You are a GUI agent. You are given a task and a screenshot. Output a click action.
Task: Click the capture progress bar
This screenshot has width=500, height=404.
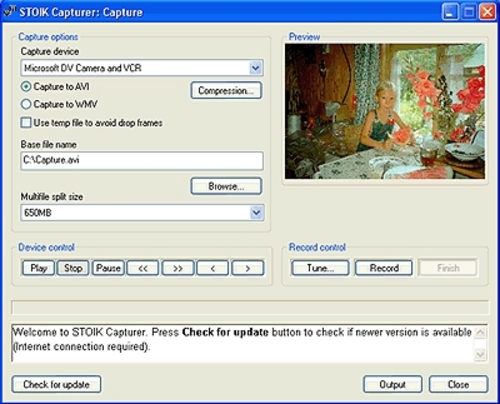(250, 307)
